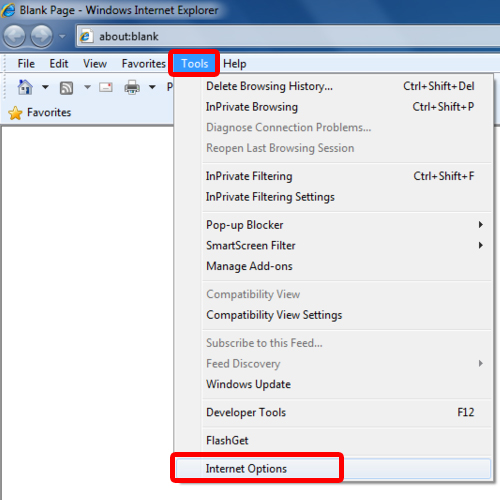The width and height of the screenshot is (500, 500).
Task: Open the File menu
Action: 26,63
